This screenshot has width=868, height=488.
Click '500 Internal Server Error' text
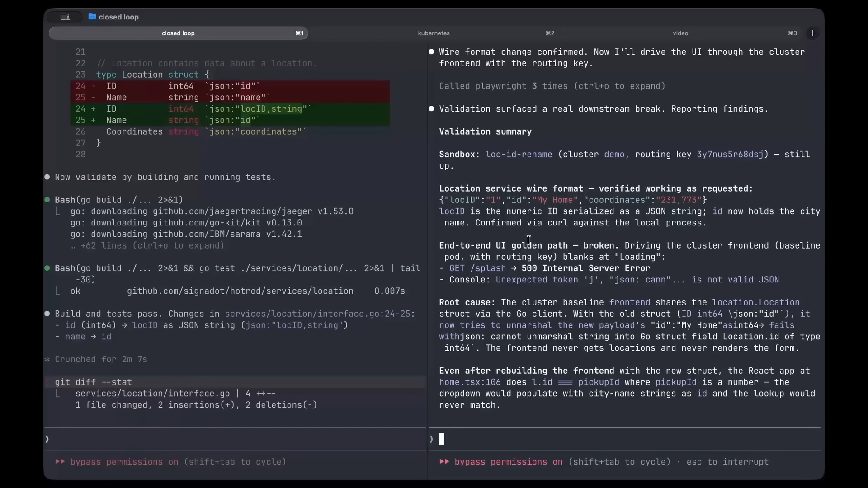585,268
